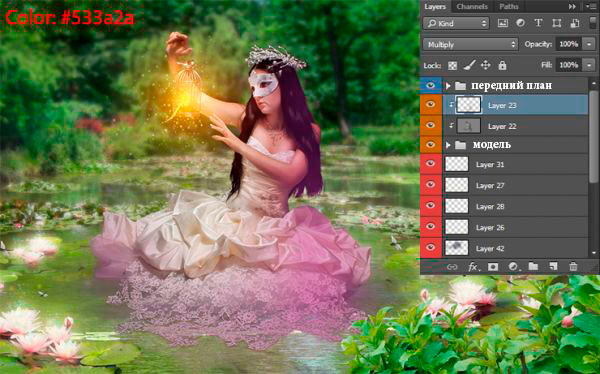Filter layers by smart object icon
The image size is (600, 374).
pyautogui.click(x=574, y=23)
